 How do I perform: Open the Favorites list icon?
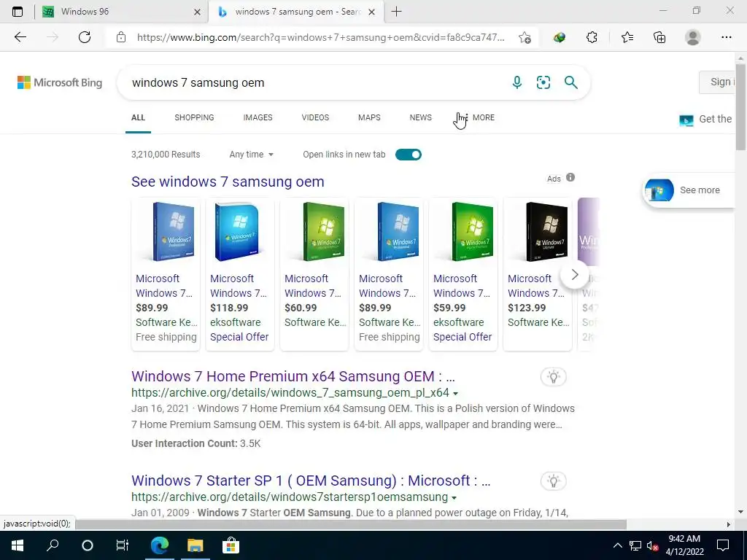pyautogui.click(x=627, y=37)
